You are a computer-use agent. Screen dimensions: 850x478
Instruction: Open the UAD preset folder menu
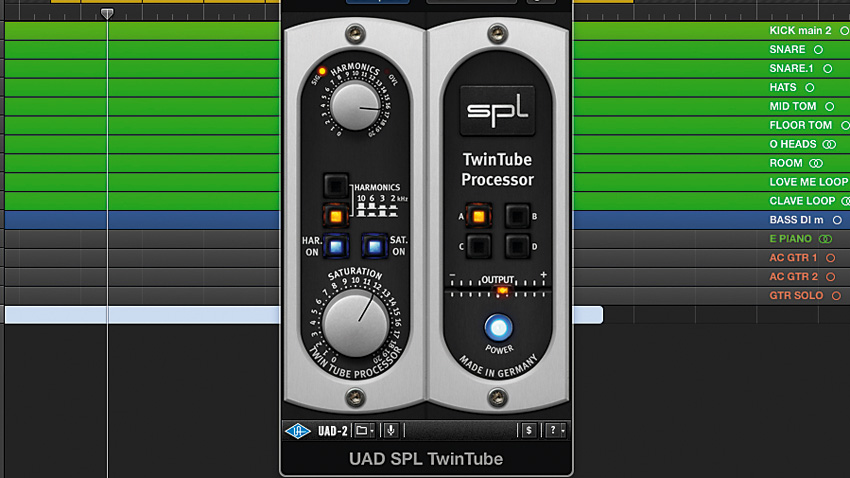point(364,431)
